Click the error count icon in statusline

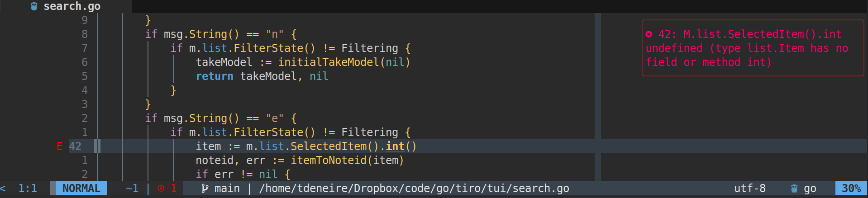pos(161,189)
